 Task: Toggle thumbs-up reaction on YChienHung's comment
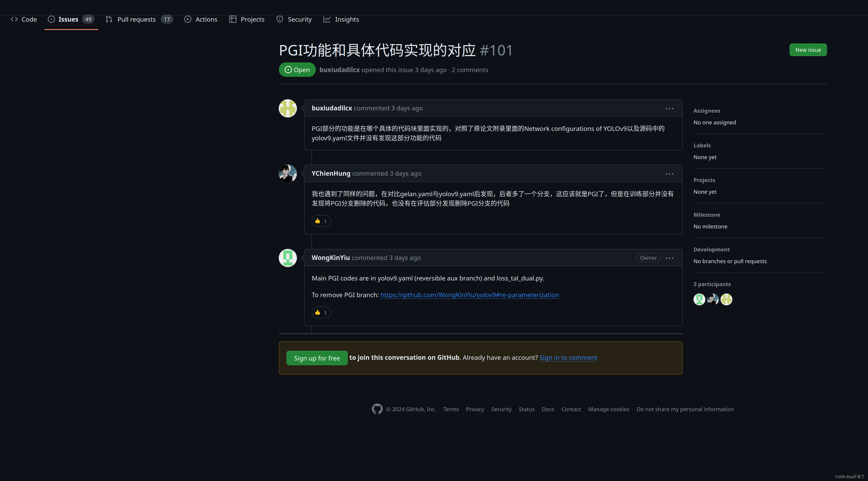pyautogui.click(x=321, y=221)
